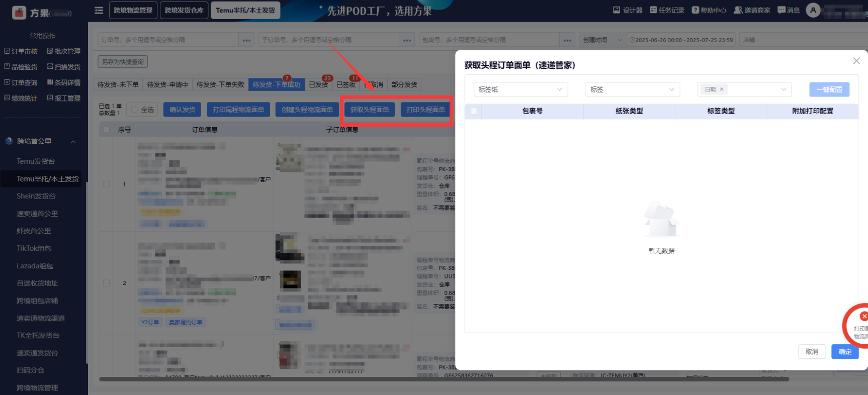Open the 标签纸 dropdown in the dialog

[x=521, y=89]
